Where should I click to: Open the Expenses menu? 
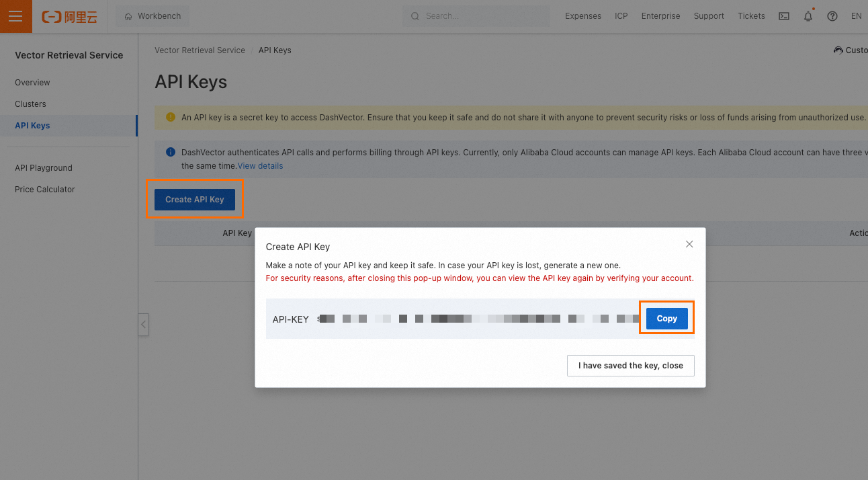(x=583, y=16)
